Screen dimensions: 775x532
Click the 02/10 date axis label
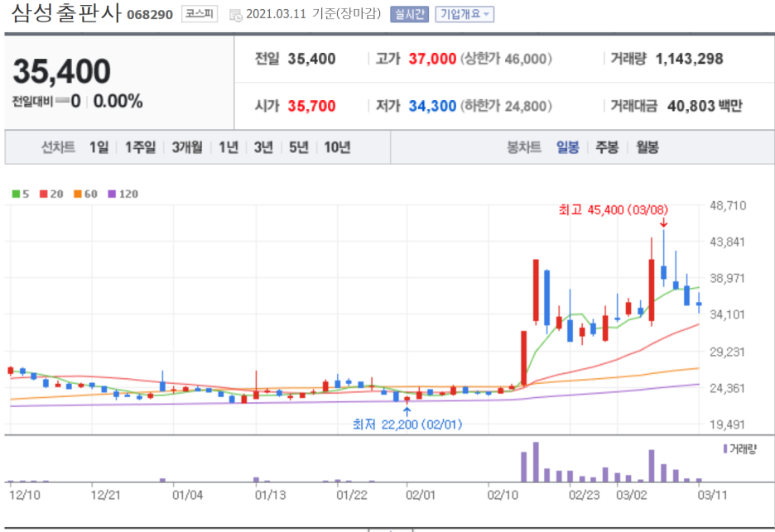503,495
